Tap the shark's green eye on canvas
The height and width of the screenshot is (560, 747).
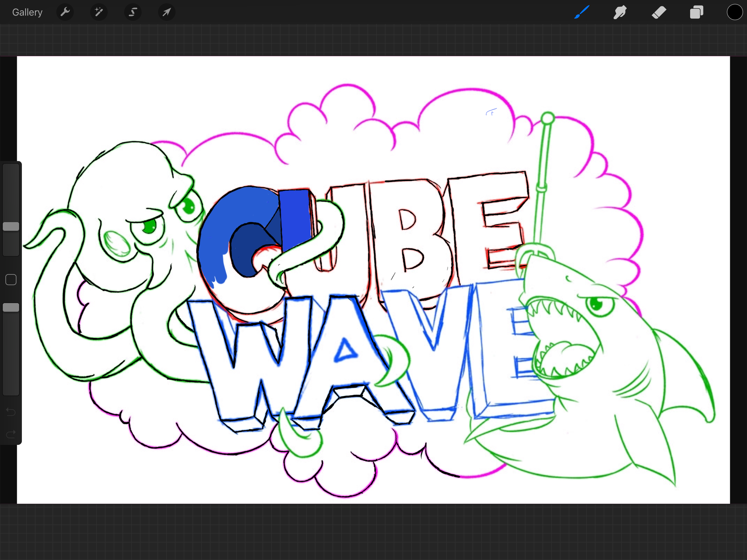pyautogui.click(x=596, y=304)
